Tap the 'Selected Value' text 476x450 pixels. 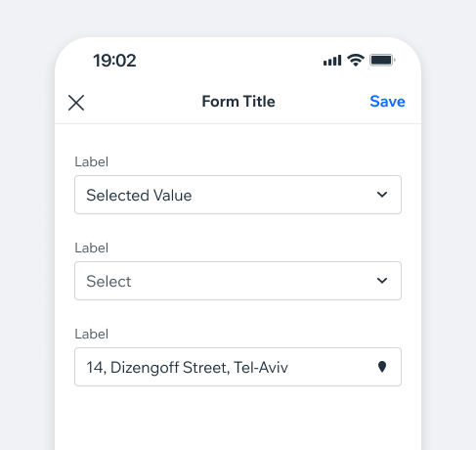pyautogui.click(x=139, y=196)
